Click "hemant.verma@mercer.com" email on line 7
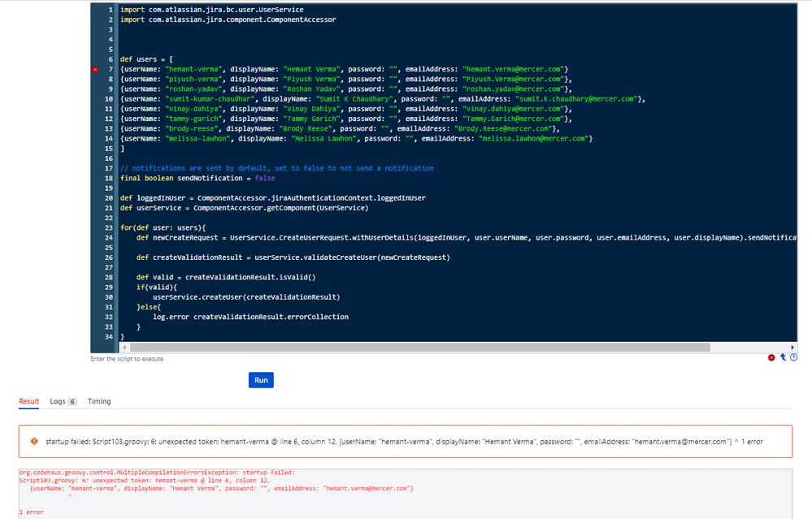812x519 pixels. coord(512,69)
